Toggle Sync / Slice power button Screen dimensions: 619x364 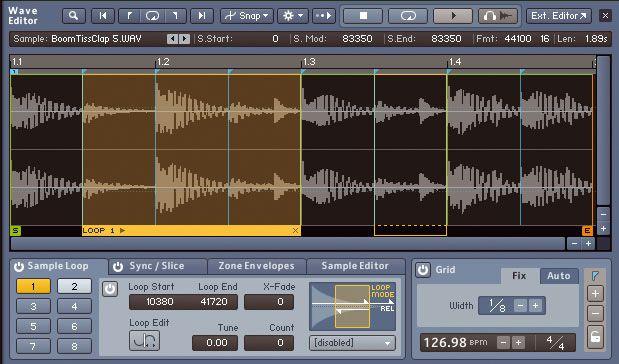tap(118, 267)
